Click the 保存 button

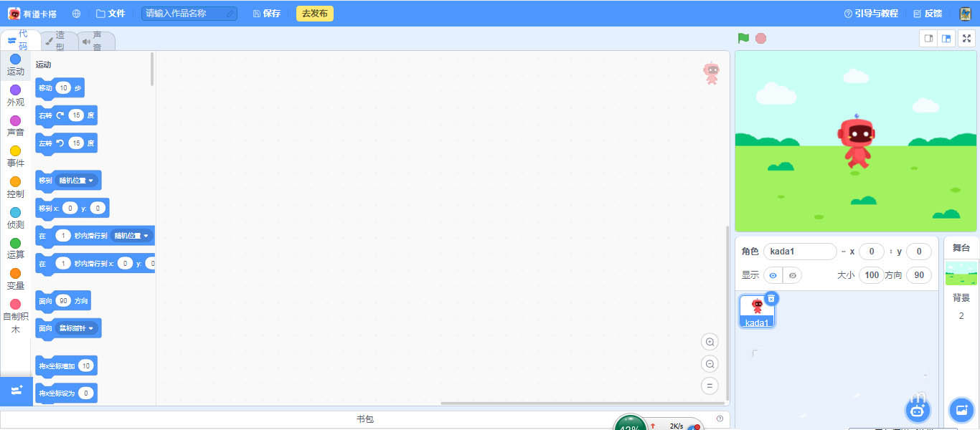click(x=267, y=14)
